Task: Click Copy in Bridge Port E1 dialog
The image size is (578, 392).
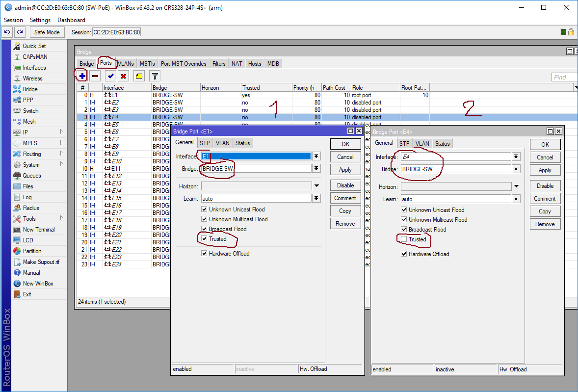Action: point(345,211)
